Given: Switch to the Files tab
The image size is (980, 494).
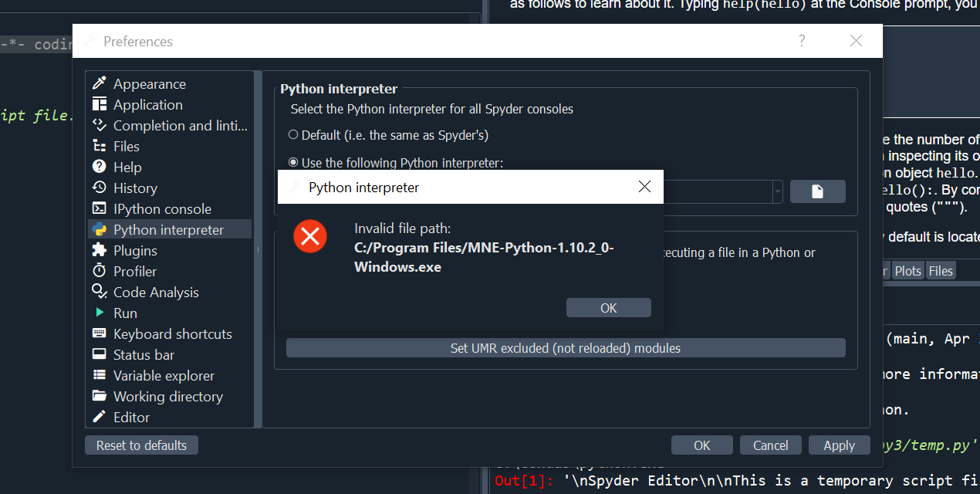Looking at the screenshot, I should (x=940, y=271).
